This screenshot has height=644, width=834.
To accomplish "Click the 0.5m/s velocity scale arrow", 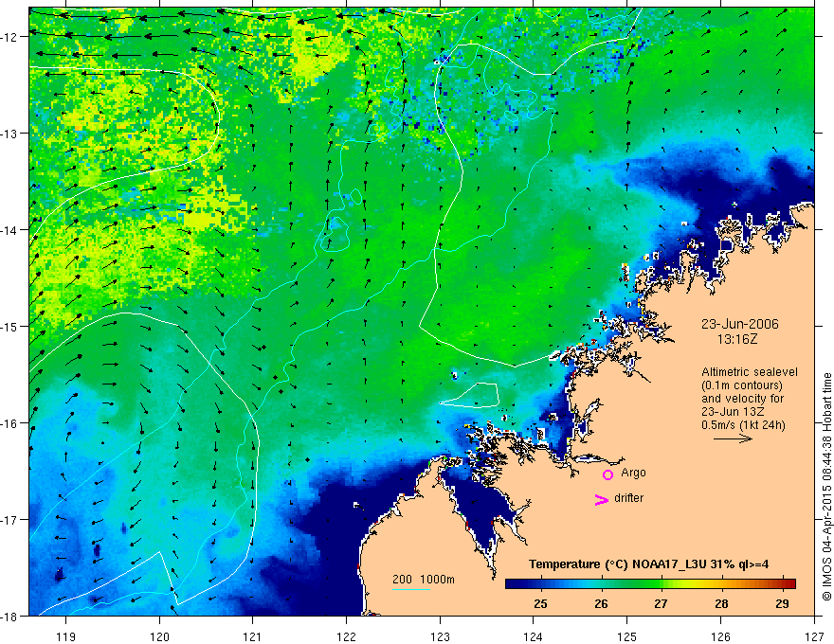I will (733, 438).
